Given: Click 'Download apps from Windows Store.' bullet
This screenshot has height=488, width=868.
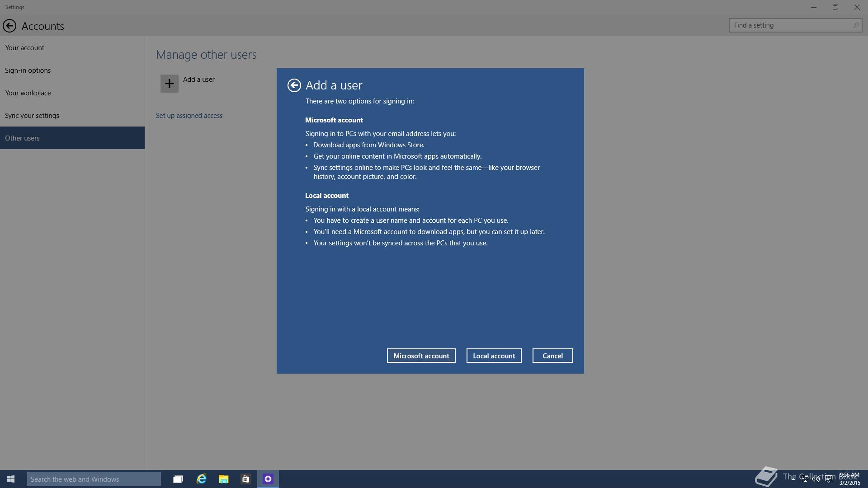Looking at the screenshot, I should (x=369, y=145).
